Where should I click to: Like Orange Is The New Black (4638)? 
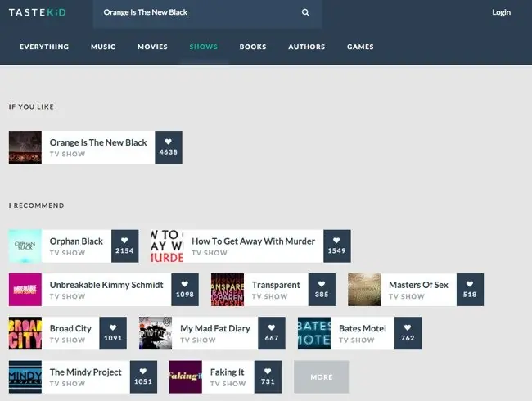click(169, 147)
